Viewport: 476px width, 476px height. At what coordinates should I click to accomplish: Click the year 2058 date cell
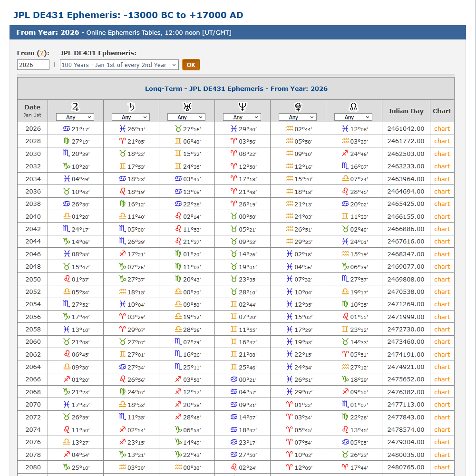coord(33,330)
